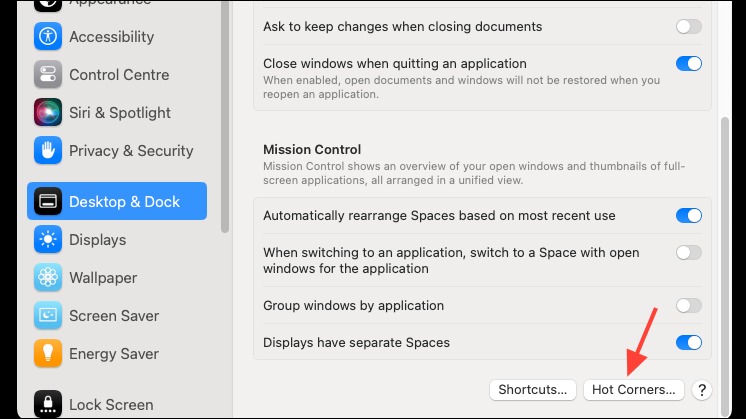Disable Displays have separate Spaces toggle
746x419 pixels.
(x=688, y=342)
